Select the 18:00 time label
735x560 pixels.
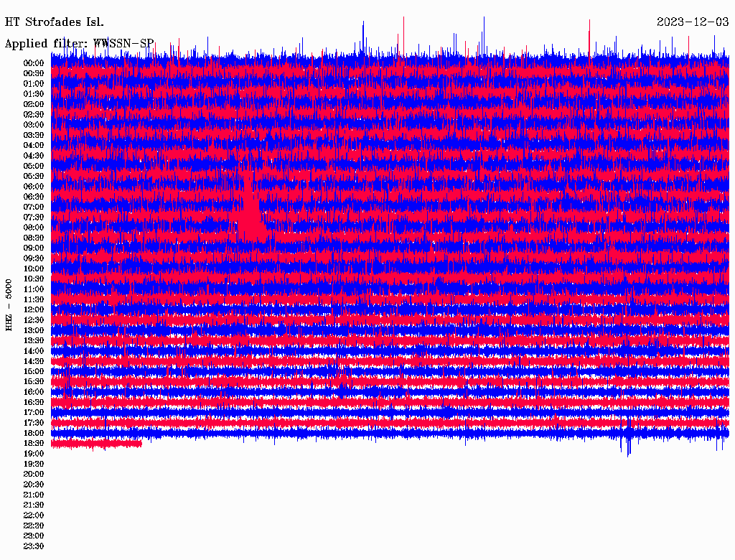point(34,434)
